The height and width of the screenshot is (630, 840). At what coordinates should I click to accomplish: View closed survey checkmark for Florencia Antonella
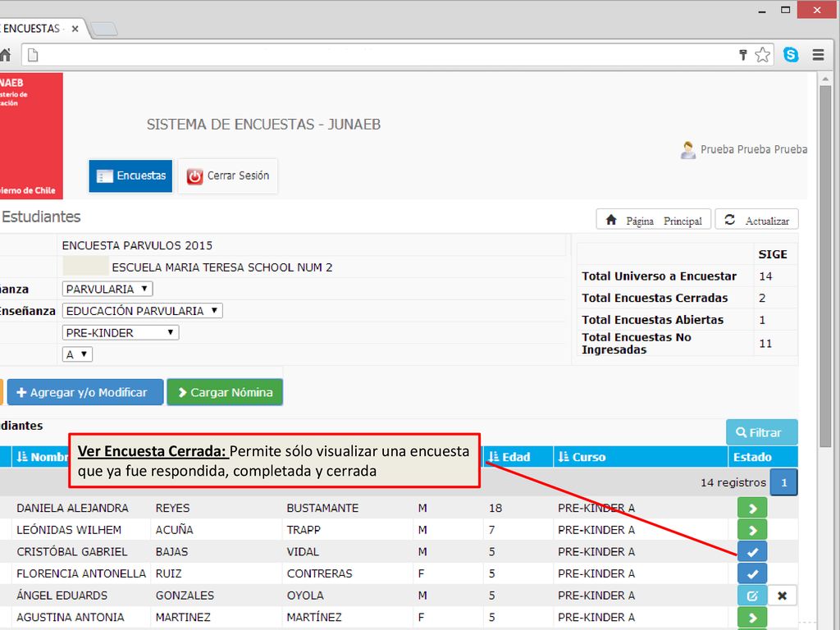pyautogui.click(x=752, y=573)
